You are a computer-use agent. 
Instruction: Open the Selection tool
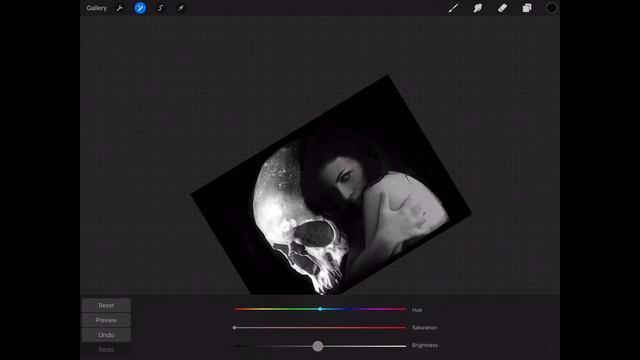point(160,8)
